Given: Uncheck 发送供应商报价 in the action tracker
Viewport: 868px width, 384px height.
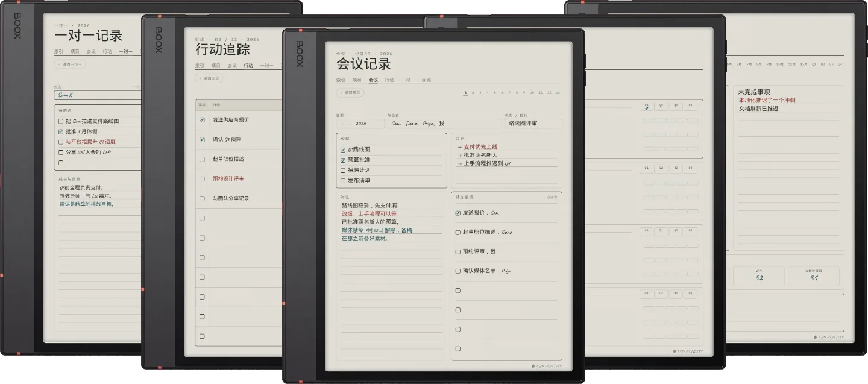Looking at the screenshot, I should [x=202, y=120].
